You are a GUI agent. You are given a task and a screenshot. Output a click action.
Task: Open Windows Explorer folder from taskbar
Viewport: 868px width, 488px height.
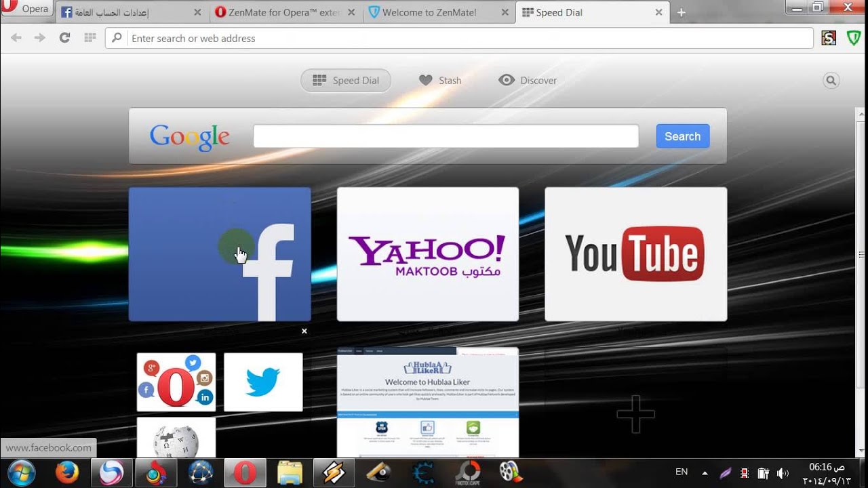click(290, 472)
